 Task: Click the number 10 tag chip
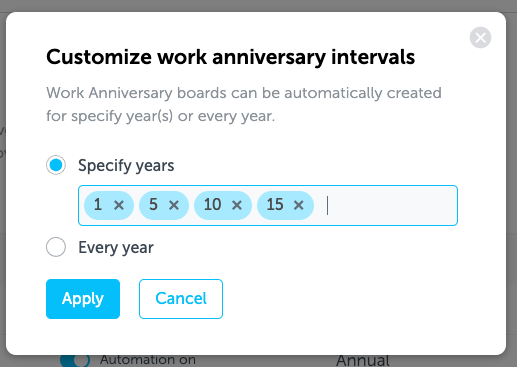tap(213, 205)
